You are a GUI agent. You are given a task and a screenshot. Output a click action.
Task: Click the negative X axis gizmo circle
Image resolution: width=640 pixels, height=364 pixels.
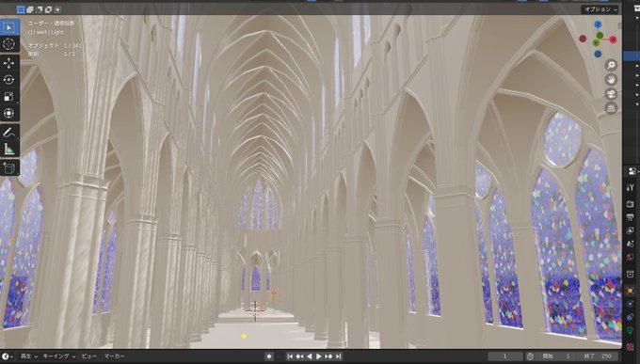coord(583,39)
